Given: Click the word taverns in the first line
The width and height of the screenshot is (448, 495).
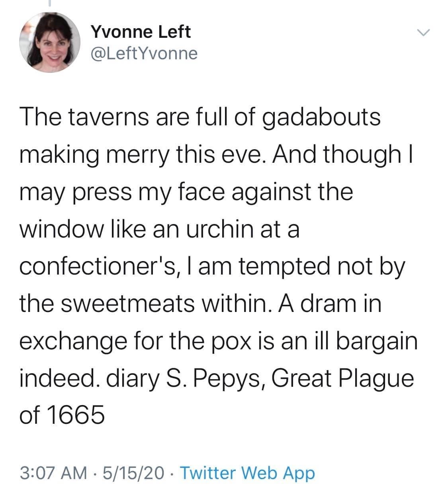Looking at the screenshot, I should coord(102,118).
